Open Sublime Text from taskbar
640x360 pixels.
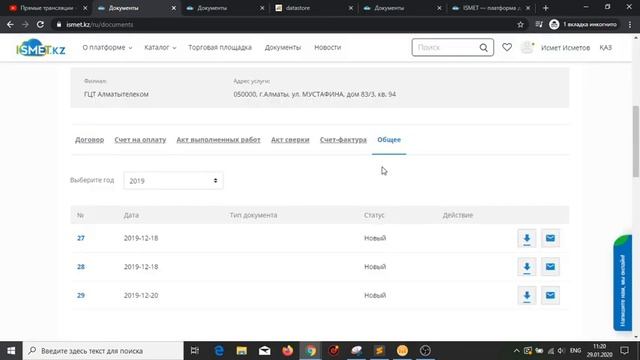(379, 351)
